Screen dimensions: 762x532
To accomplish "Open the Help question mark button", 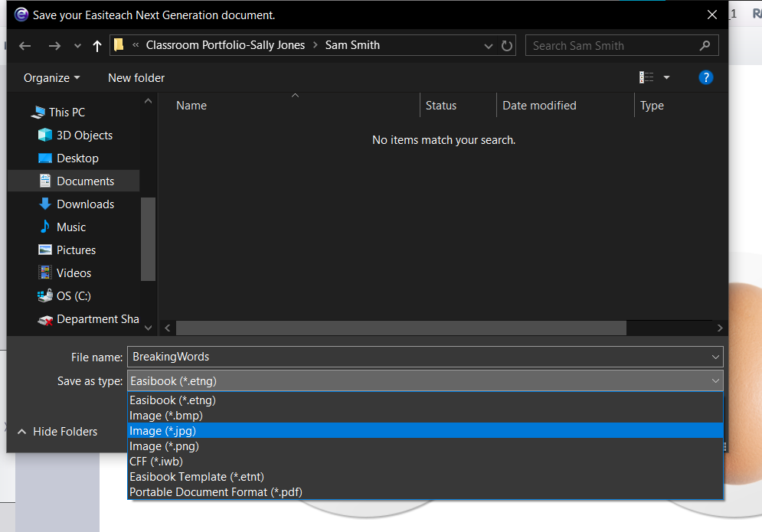I will [x=705, y=77].
